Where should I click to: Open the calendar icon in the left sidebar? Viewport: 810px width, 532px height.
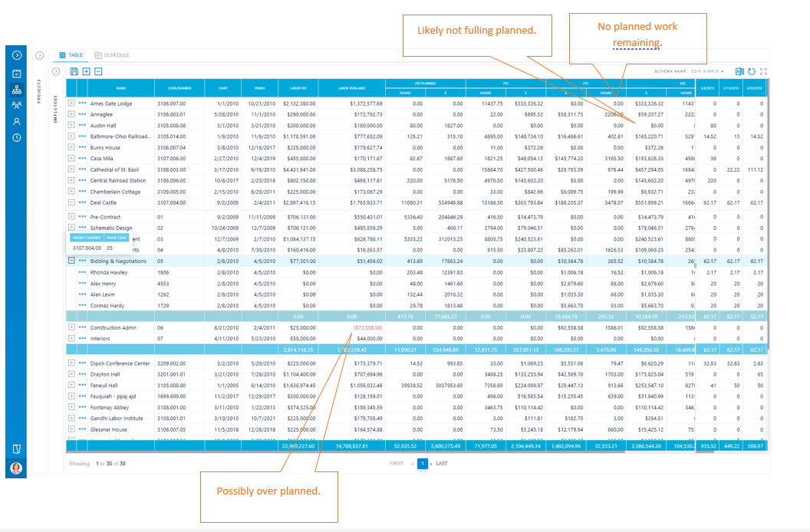[17, 73]
